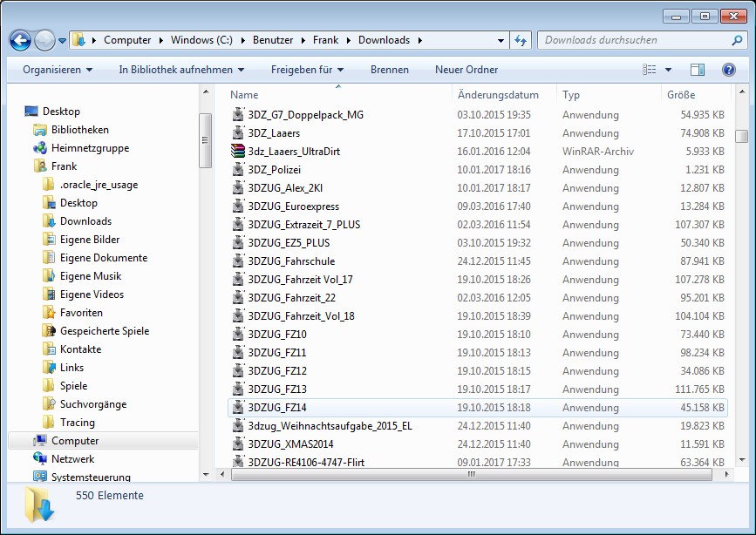Click the search magnifier icon
The width and height of the screenshot is (756, 535).
[x=737, y=40]
